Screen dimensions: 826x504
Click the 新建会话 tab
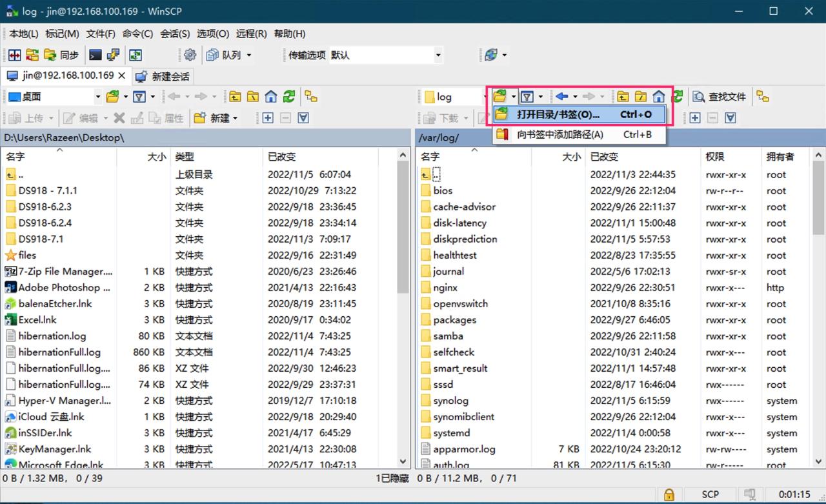coord(163,76)
